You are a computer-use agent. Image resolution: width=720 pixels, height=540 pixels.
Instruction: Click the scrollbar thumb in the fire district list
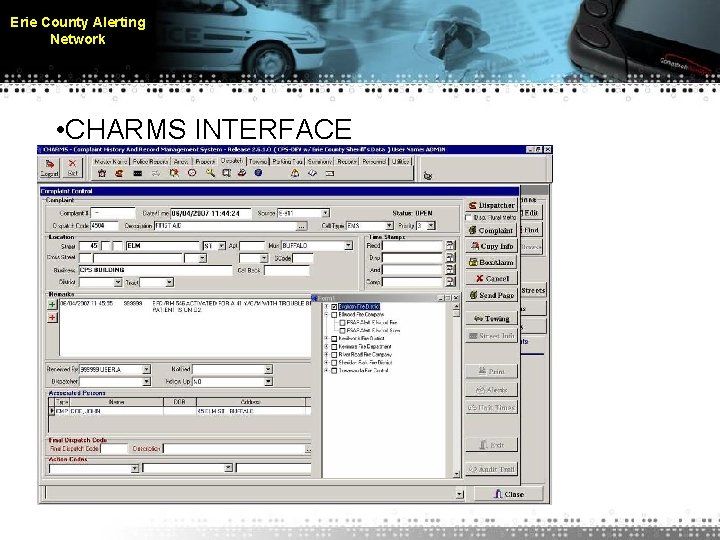(456, 313)
